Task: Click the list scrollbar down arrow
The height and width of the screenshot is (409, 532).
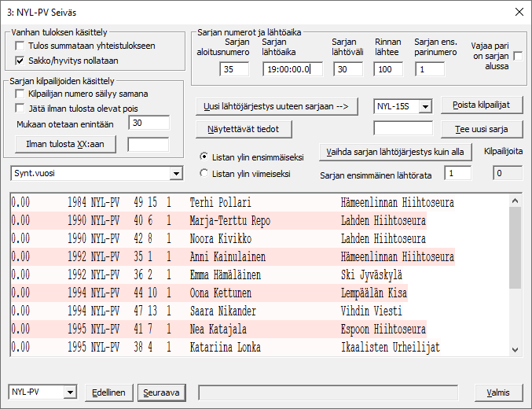Action: click(x=515, y=349)
